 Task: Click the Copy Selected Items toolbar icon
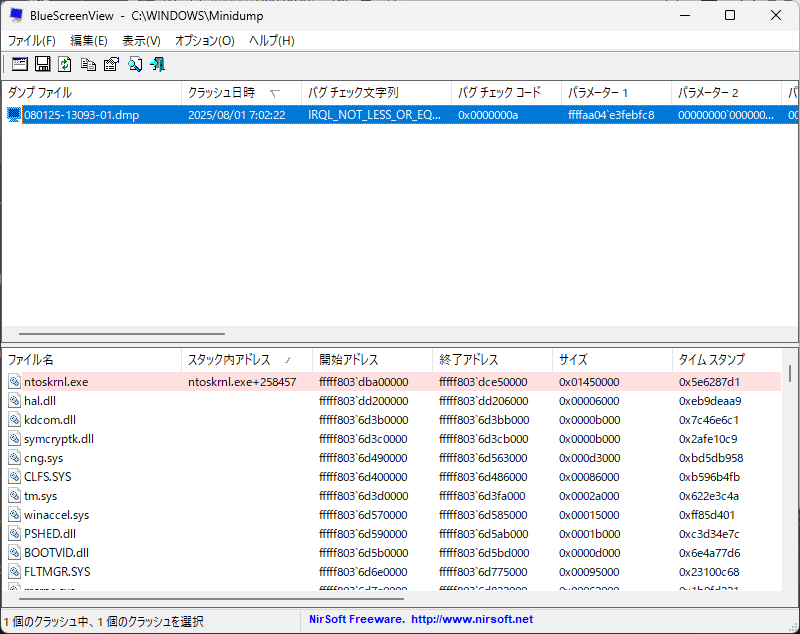point(88,64)
